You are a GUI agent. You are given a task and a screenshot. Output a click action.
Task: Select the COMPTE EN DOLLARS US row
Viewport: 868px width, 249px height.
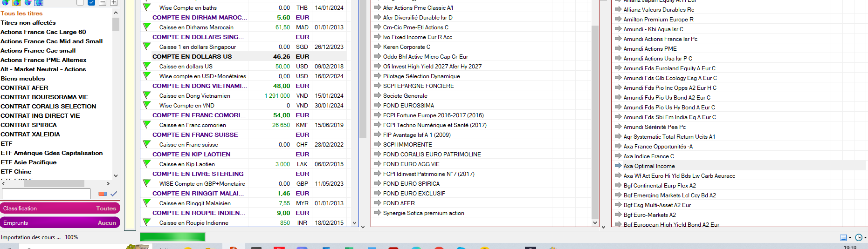[192, 56]
